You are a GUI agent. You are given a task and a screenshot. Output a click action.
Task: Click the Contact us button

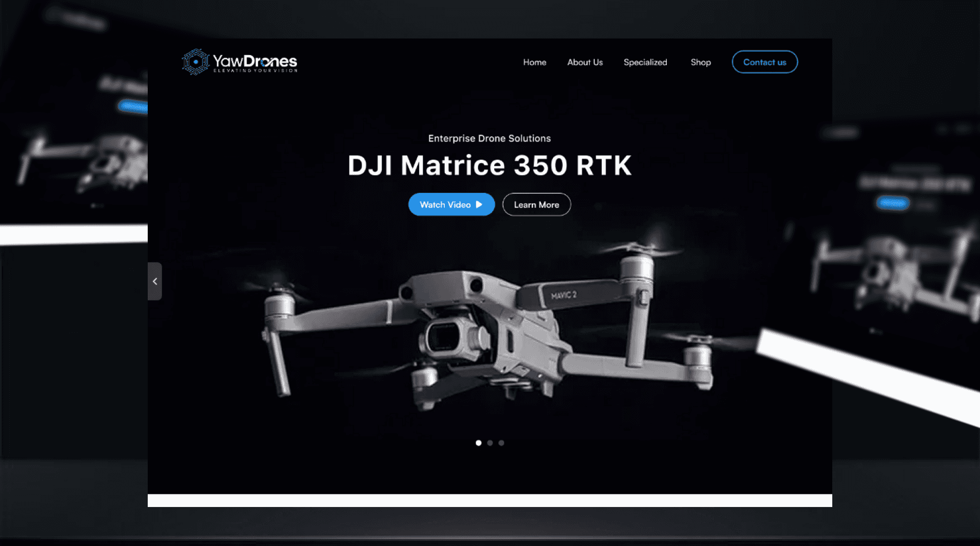pos(765,62)
